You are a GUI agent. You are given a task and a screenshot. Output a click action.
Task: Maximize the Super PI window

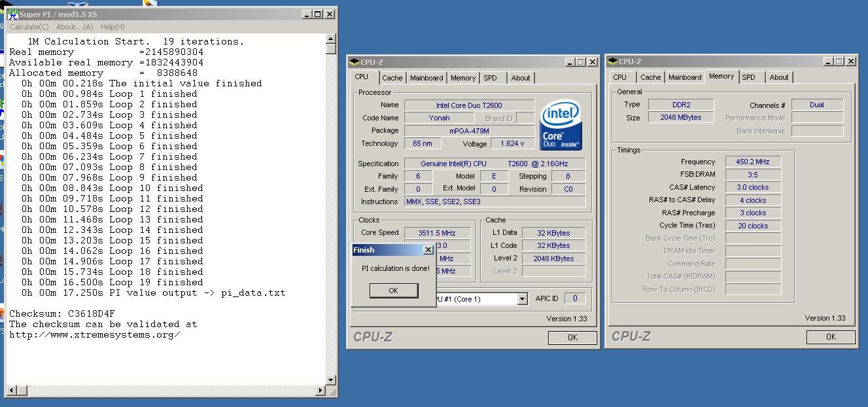pyautogui.click(x=318, y=14)
